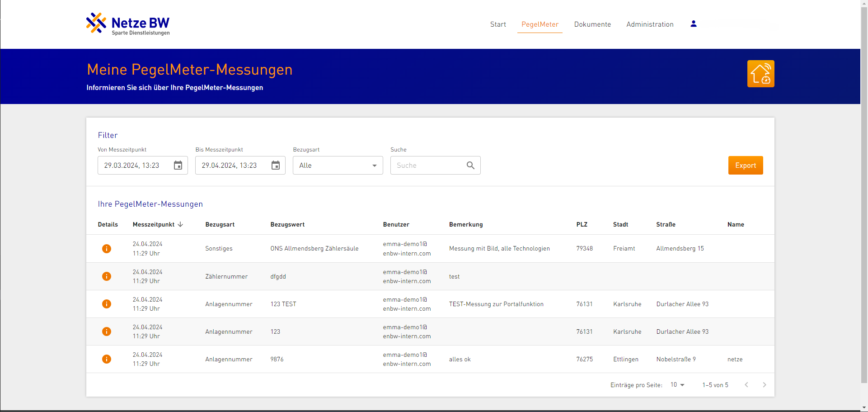Expand the Bezugsart dropdown
Viewport: 868px width, 412px height.
338,166
